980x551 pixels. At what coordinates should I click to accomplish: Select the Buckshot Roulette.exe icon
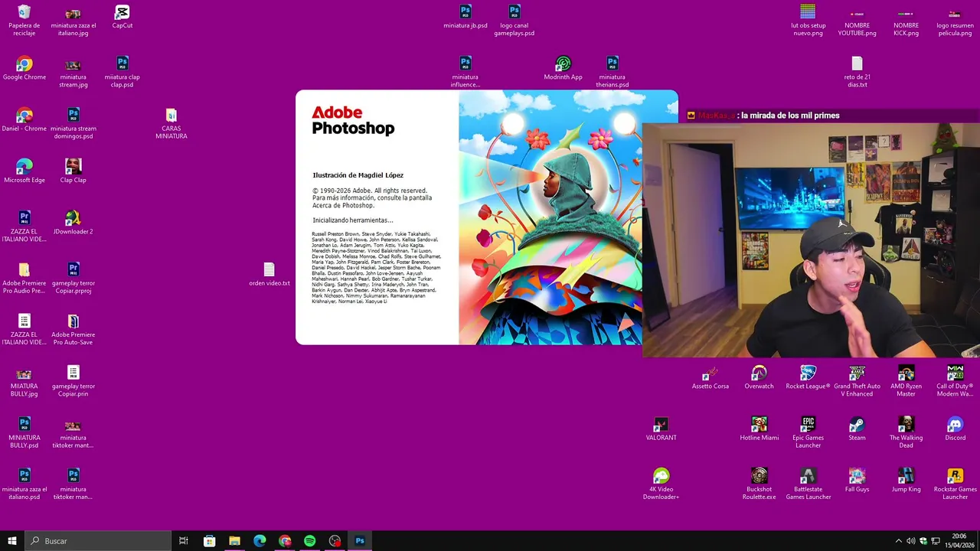point(759,484)
